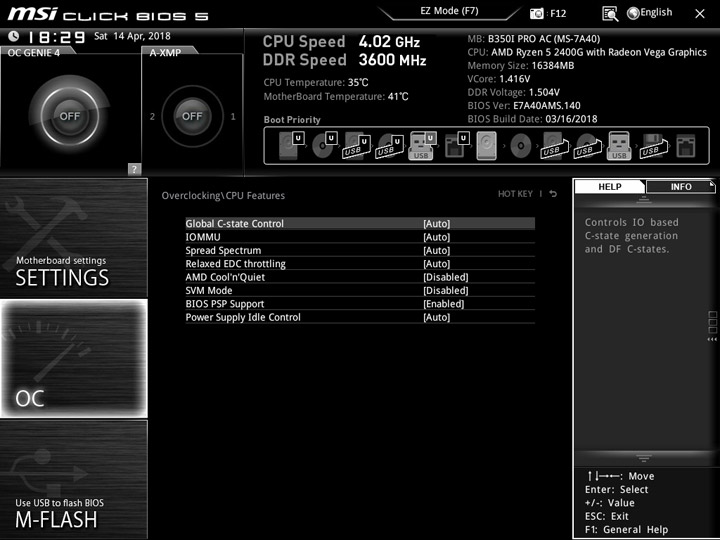Open the OC overclocking menu

pos(73,358)
